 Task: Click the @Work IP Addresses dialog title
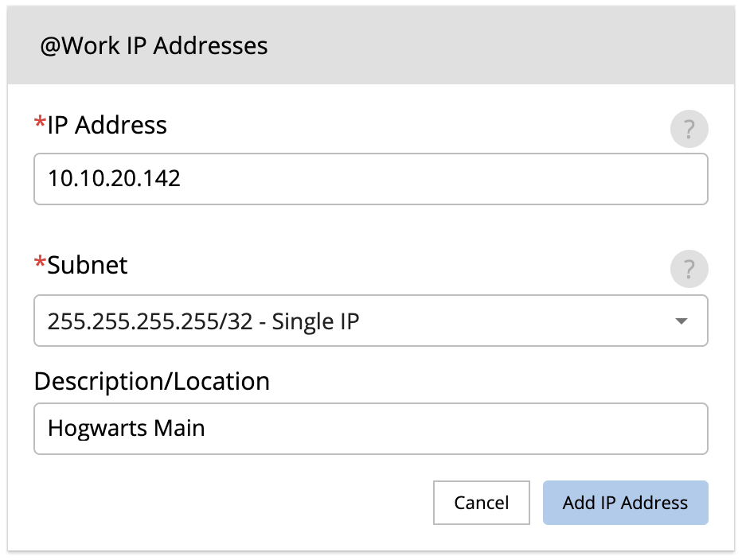tap(154, 46)
